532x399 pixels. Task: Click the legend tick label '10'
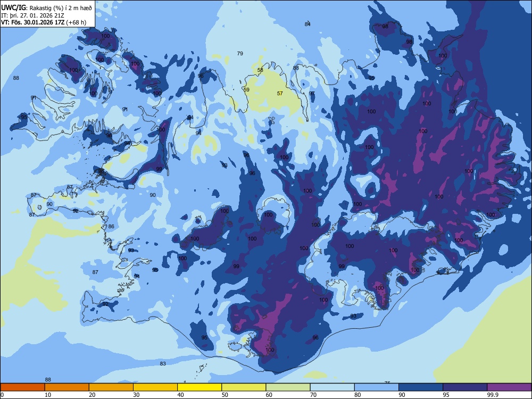click(x=48, y=395)
